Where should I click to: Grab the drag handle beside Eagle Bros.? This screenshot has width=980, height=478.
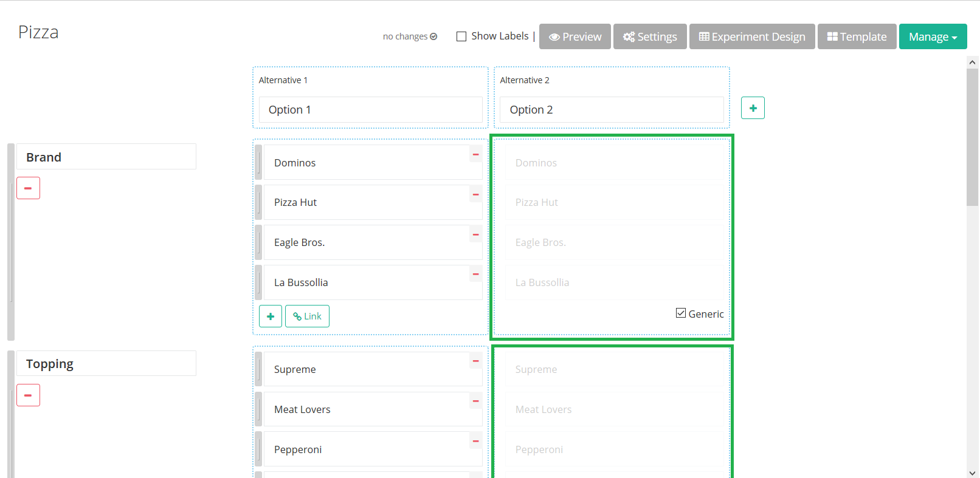click(258, 242)
